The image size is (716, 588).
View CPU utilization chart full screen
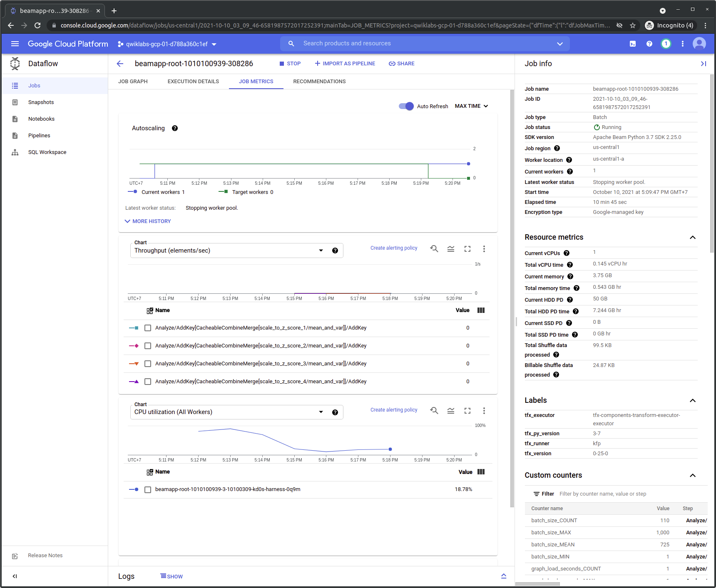[467, 411]
